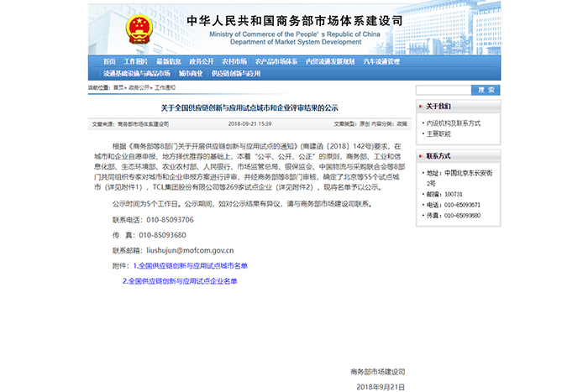Click the 关于我们 sidebar heading
588x392 pixels.
tap(438, 107)
